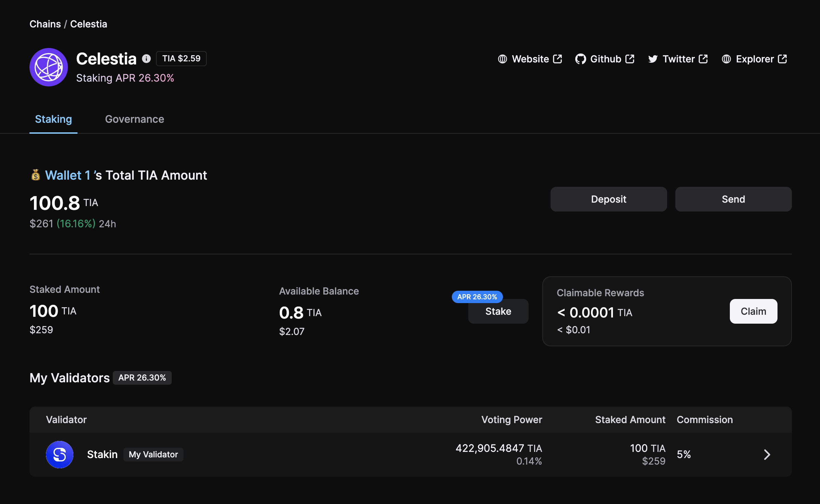Click the external-link arrow after Explorer
Image resolution: width=820 pixels, height=504 pixels.
tap(783, 59)
